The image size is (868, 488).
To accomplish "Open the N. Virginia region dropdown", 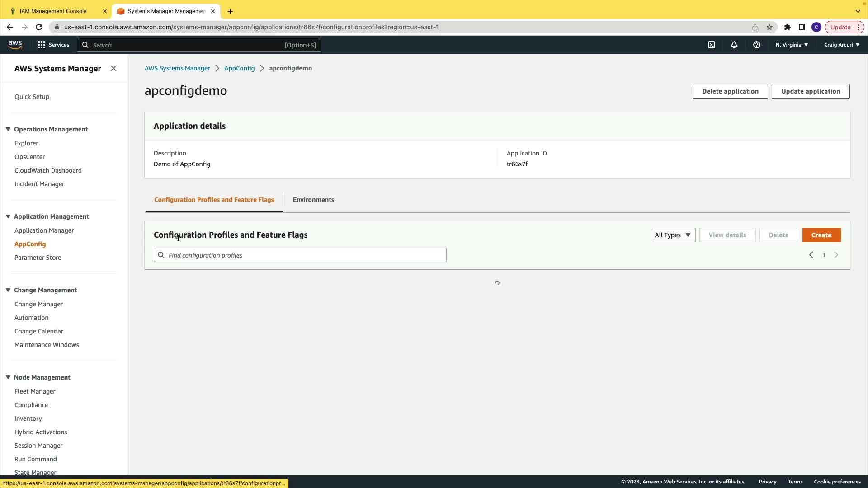I will (x=792, y=45).
